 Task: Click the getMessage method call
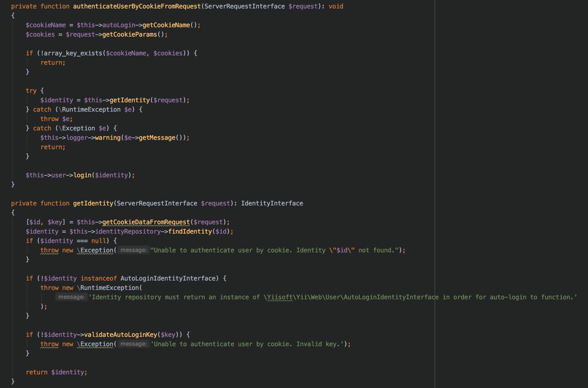click(157, 138)
